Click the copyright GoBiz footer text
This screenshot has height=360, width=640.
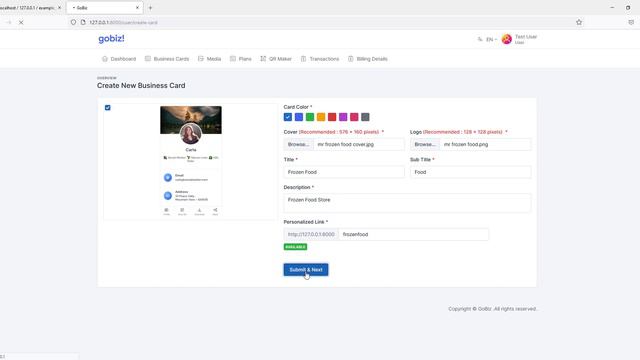coord(492,309)
